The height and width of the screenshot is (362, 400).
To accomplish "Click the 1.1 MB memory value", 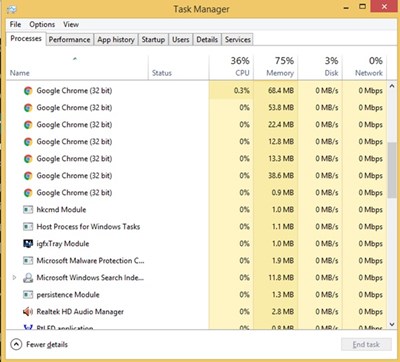I will (x=283, y=227).
